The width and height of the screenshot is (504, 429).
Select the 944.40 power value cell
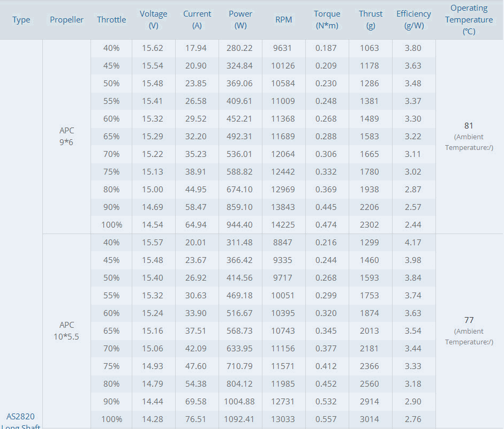240,224
